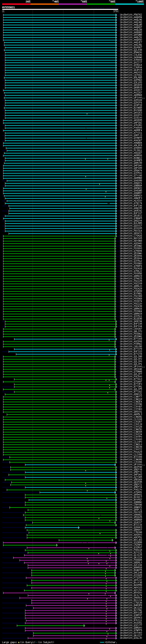The width and height of the screenshot is (146, 644).
Task: Select the UniRef100_A4QKD7 label
Action: tap(131, 27)
